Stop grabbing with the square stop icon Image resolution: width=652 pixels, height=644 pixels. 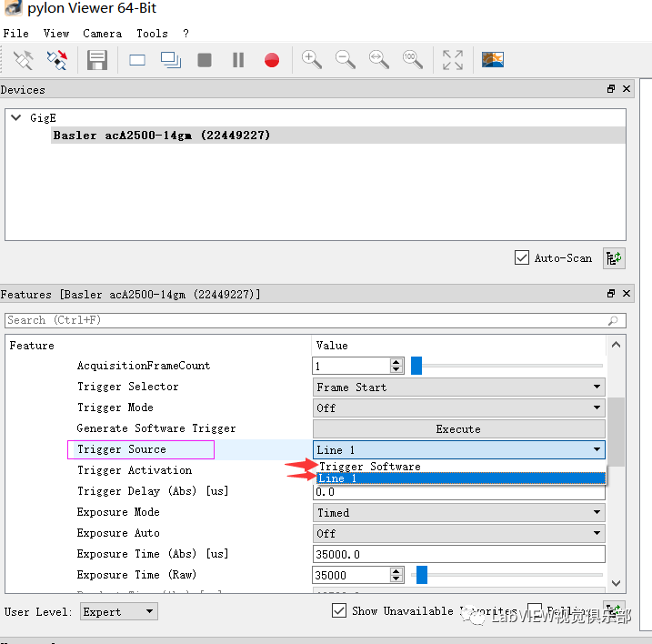click(205, 60)
